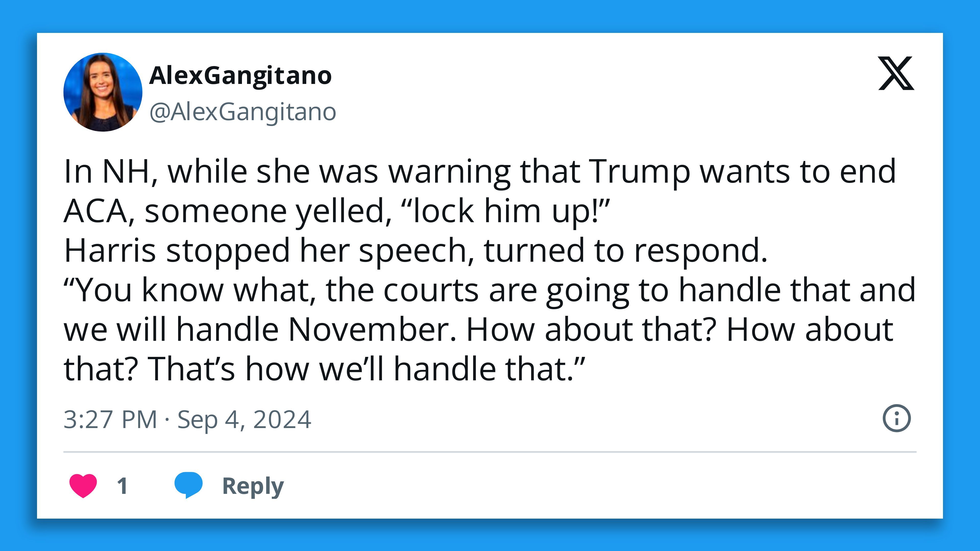
Task: Click the bold AlexGangitano display name
Action: point(240,76)
